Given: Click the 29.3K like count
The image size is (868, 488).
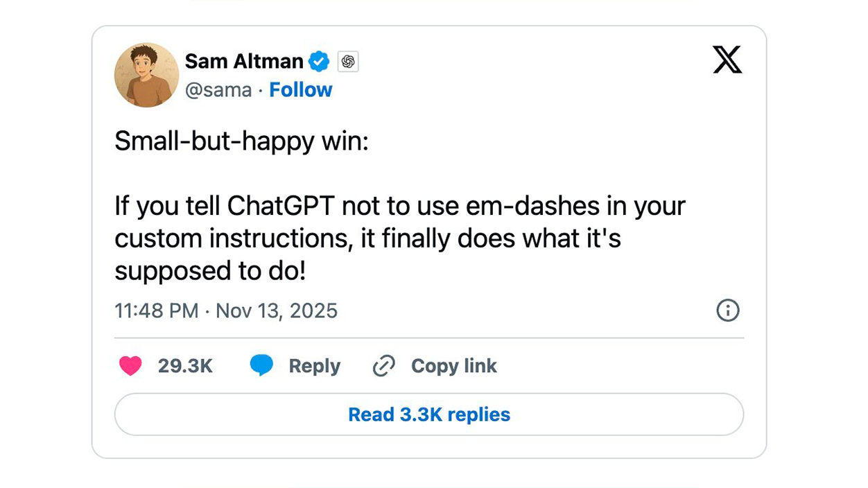Looking at the screenshot, I should [x=186, y=365].
